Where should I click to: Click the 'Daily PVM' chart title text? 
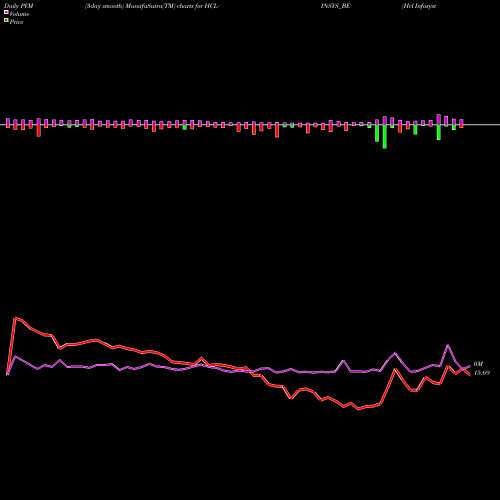coord(19,6)
